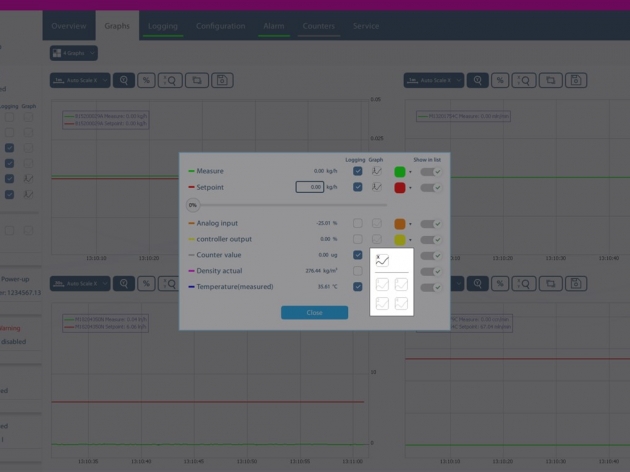The image size is (630, 472).
Task: Toggle Show in list for Analog input
Action: pyautogui.click(x=431, y=224)
